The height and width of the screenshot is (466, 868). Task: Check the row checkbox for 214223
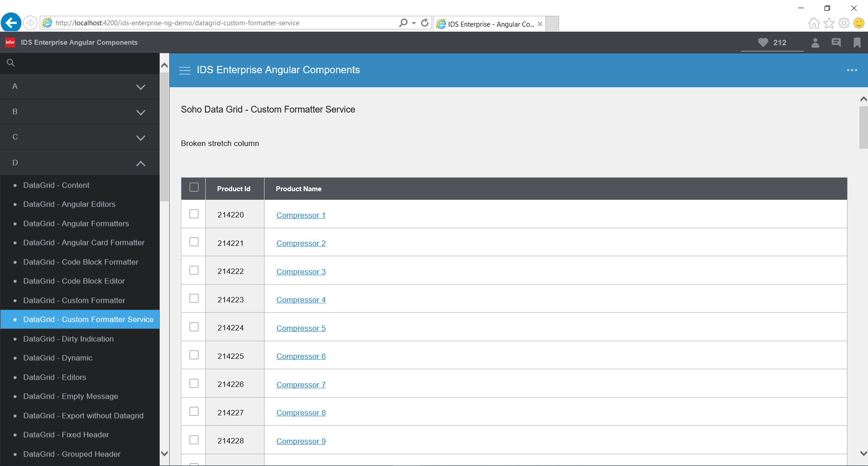[194, 298]
